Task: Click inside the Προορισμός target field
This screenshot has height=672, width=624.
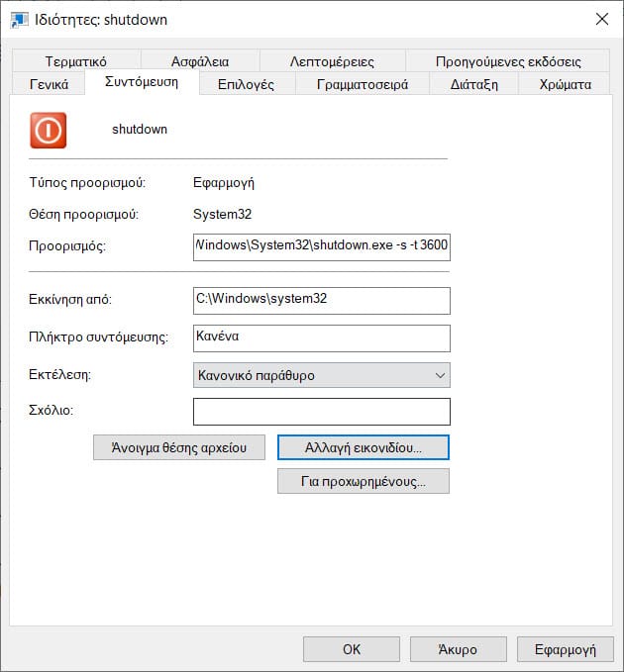Action: pos(321,244)
